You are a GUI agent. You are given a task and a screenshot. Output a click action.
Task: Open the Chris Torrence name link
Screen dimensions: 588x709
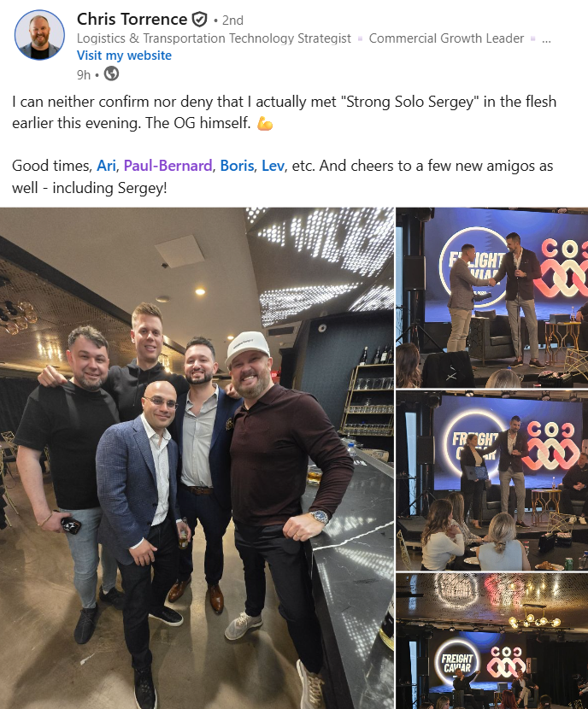132,20
